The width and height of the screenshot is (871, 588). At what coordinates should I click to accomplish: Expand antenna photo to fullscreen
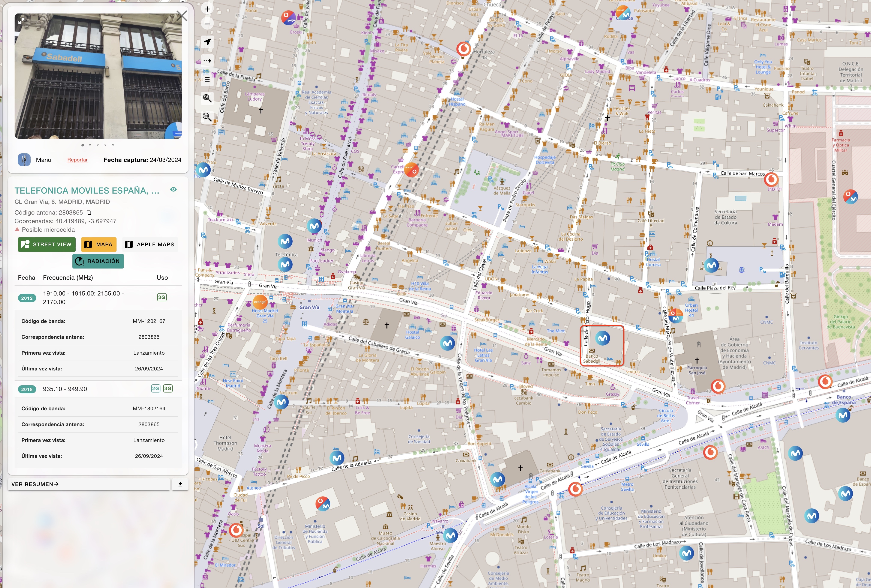click(22, 21)
